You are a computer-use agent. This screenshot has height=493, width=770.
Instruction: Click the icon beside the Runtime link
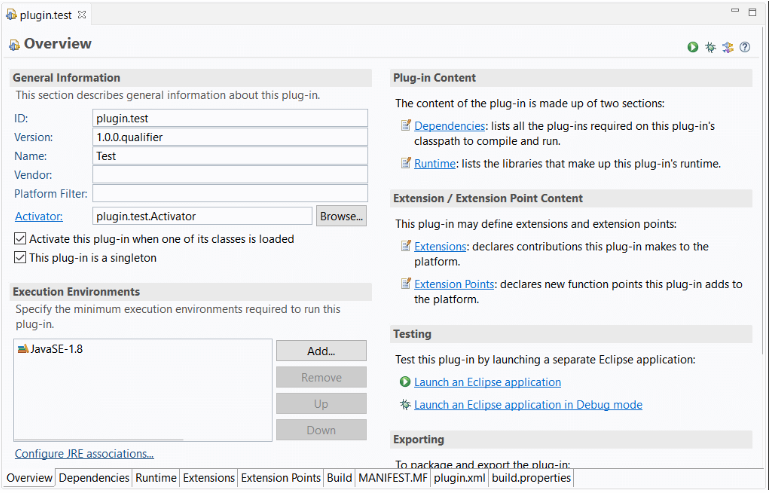coord(406,163)
